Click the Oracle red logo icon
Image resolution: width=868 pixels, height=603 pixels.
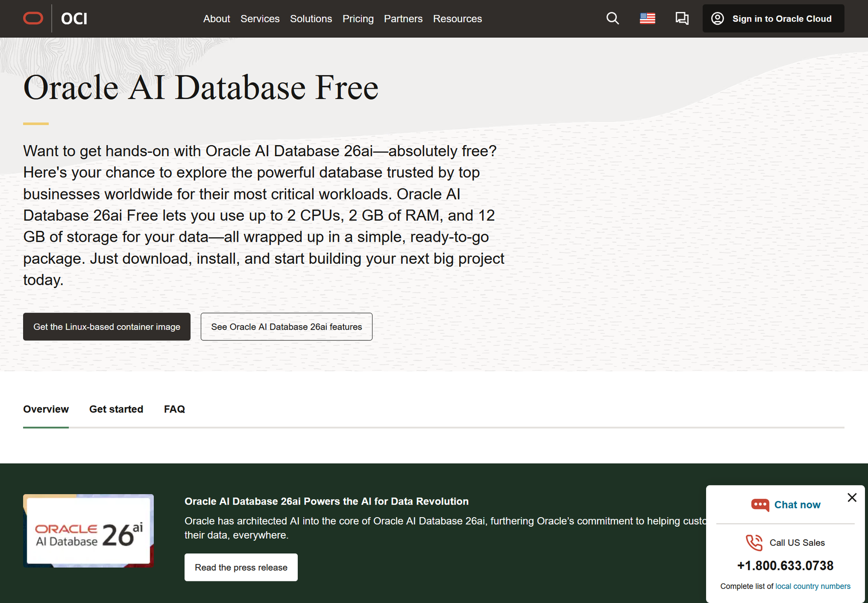(x=33, y=19)
